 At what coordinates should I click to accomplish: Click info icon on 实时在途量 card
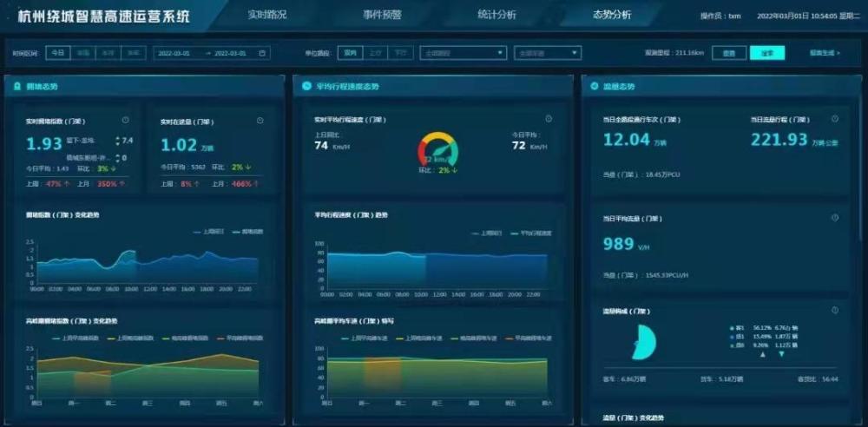click(260, 120)
